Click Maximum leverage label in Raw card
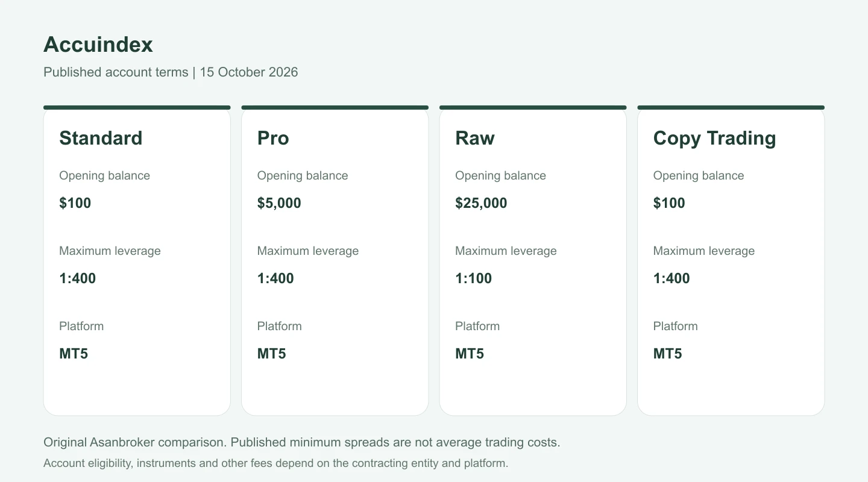The width and height of the screenshot is (868, 482). pyautogui.click(x=506, y=251)
